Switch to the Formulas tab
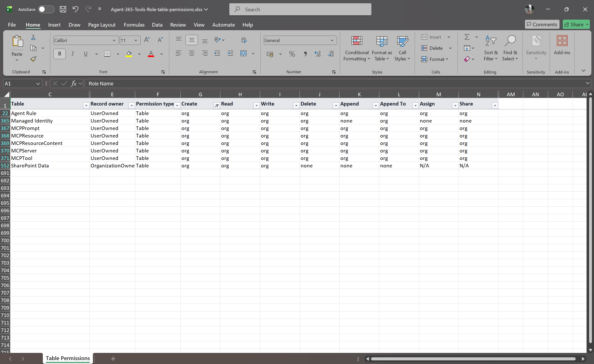This screenshot has width=594, height=364. point(134,25)
